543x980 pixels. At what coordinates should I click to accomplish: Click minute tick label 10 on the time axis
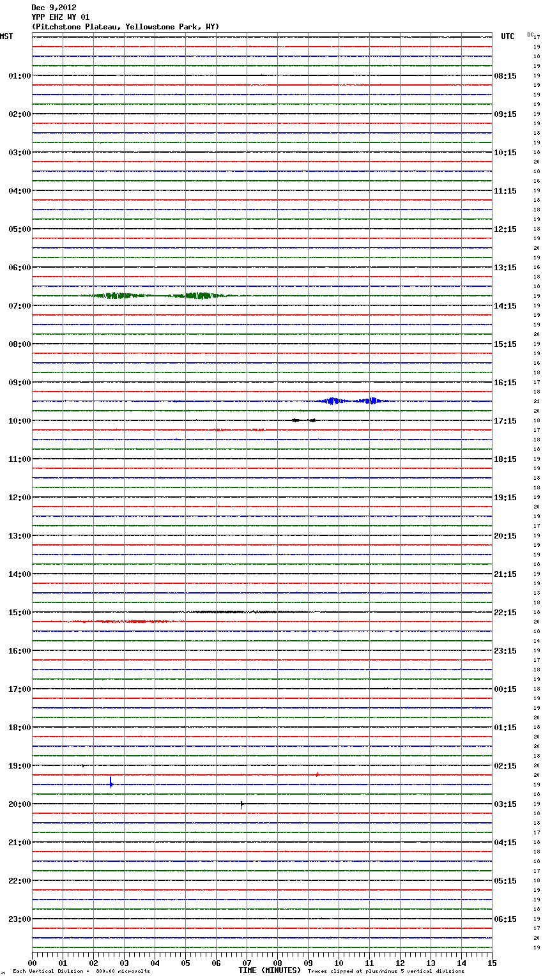(x=339, y=963)
